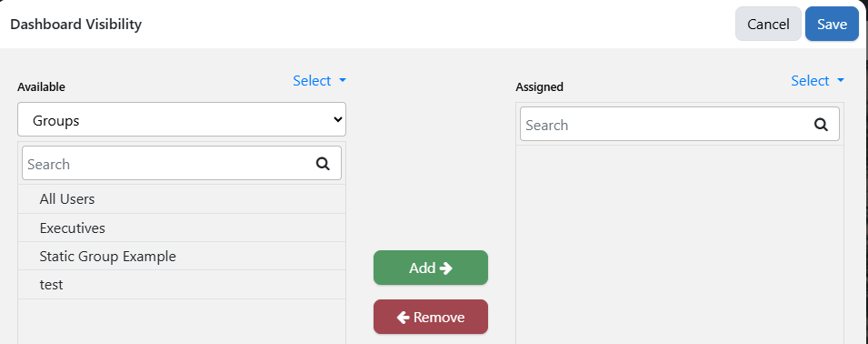Pick the test group entry
The width and height of the screenshot is (868, 344).
click(182, 285)
